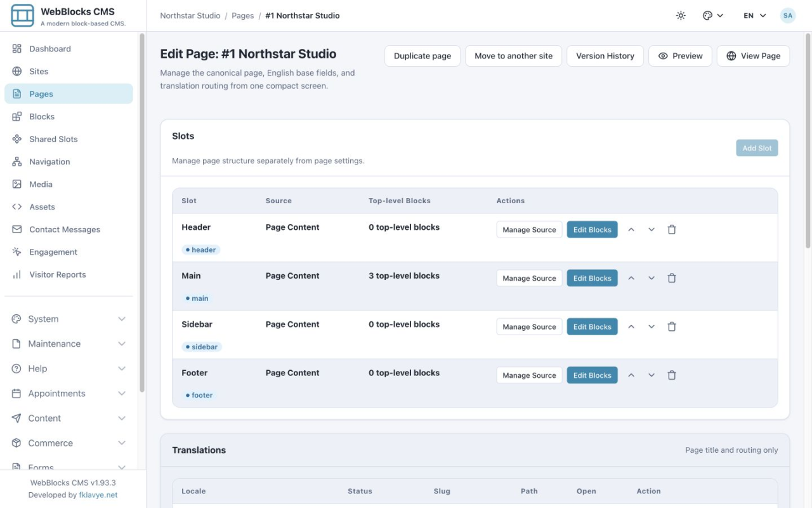
Task: Click the Pages breadcrumb link
Action: tap(243, 16)
